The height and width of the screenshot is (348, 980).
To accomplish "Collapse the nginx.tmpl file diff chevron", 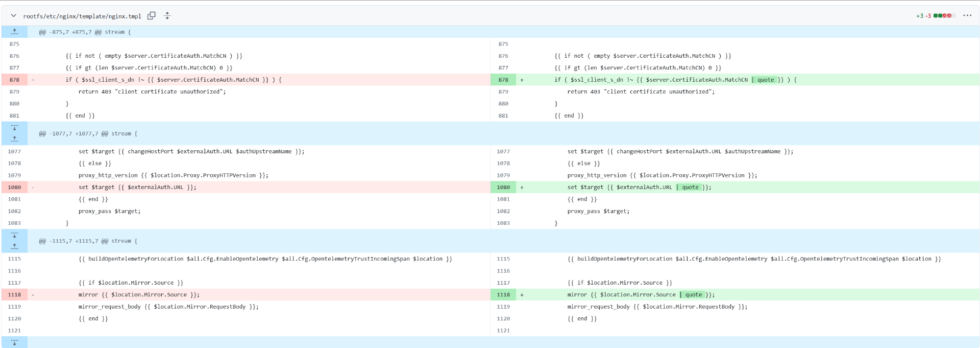I will click(x=13, y=16).
